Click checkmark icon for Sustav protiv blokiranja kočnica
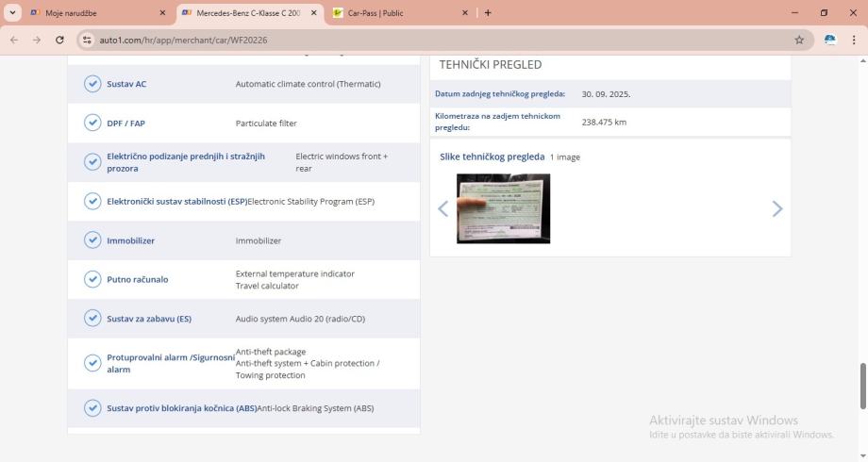 coord(92,408)
